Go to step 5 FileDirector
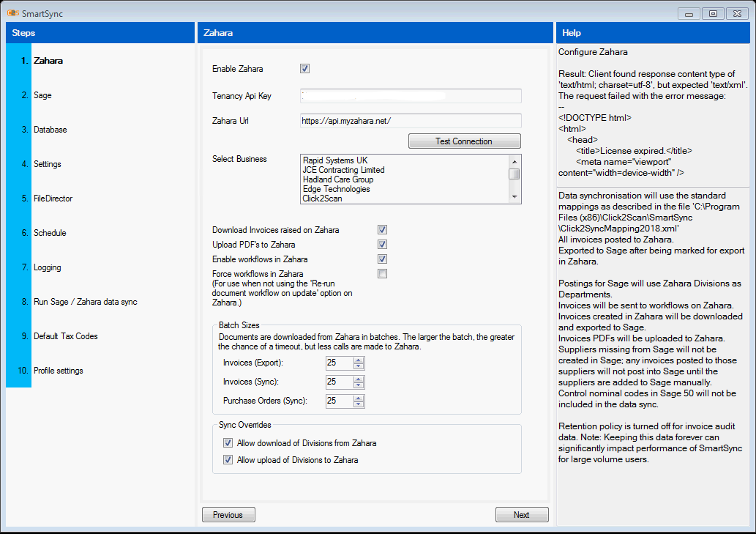756x534 pixels. [x=53, y=199]
